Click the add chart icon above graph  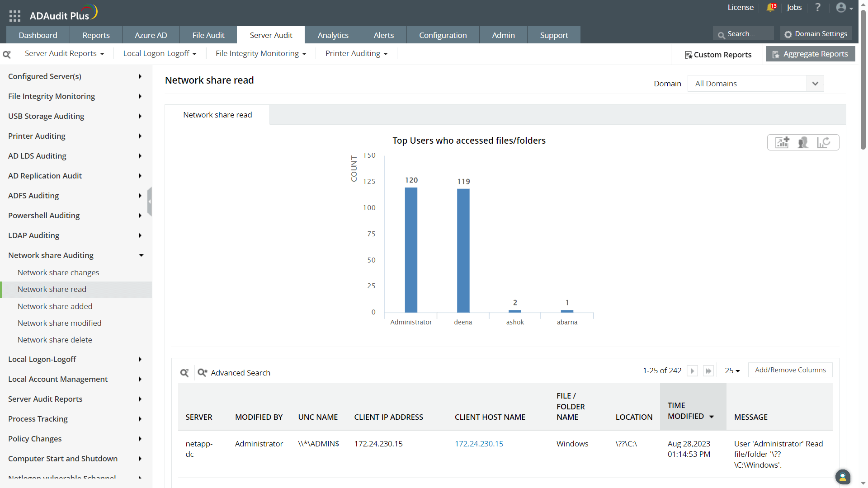click(x=782, y=142)
